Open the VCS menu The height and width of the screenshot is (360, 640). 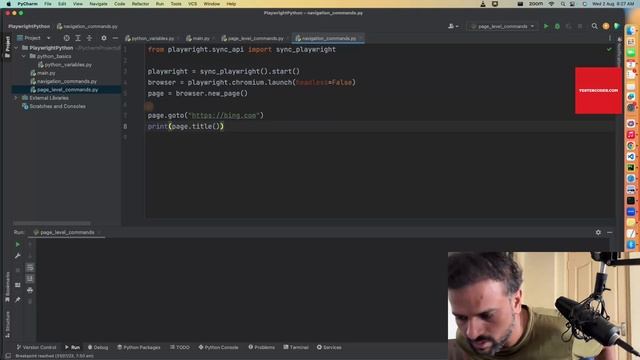pyautogui.click(x=192, y=4)
